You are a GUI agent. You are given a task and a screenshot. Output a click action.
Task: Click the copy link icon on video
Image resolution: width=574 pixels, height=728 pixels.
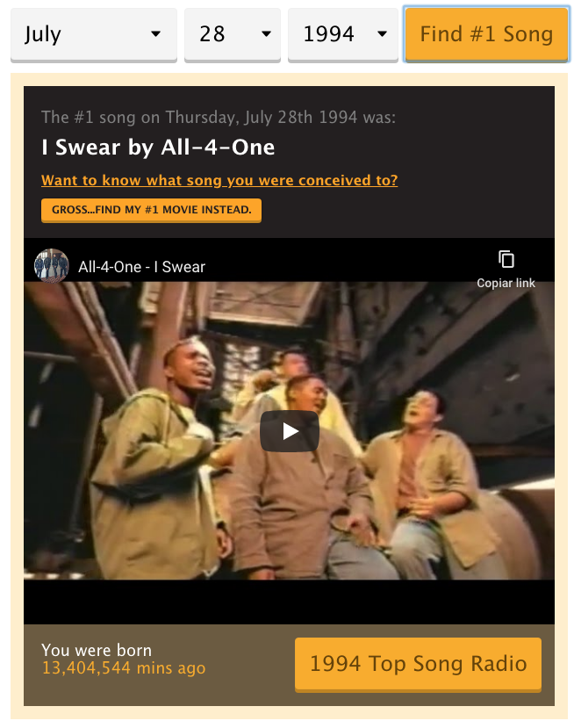[x=506, y=259]
